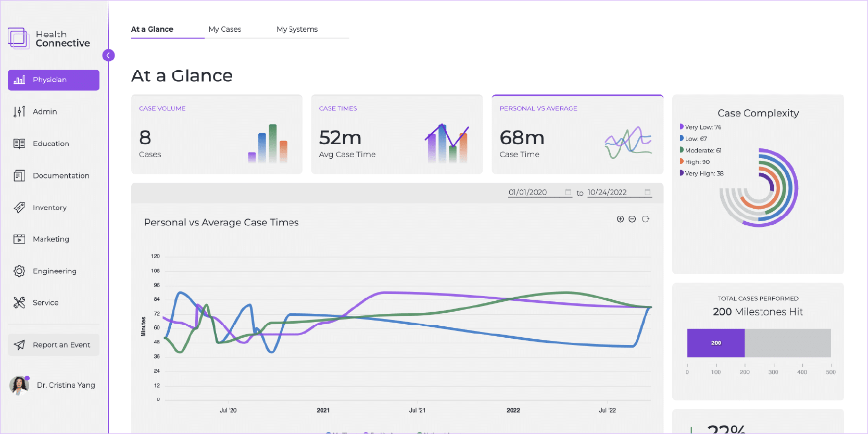
Task: Reset the chart zoom
Action: [646, 219]
